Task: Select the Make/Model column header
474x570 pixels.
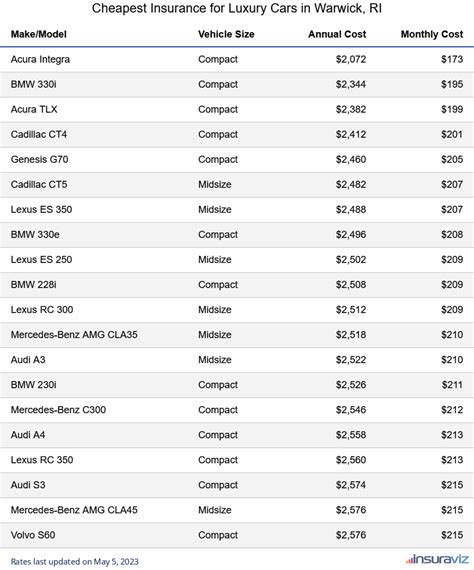Action: click(39, 34)
